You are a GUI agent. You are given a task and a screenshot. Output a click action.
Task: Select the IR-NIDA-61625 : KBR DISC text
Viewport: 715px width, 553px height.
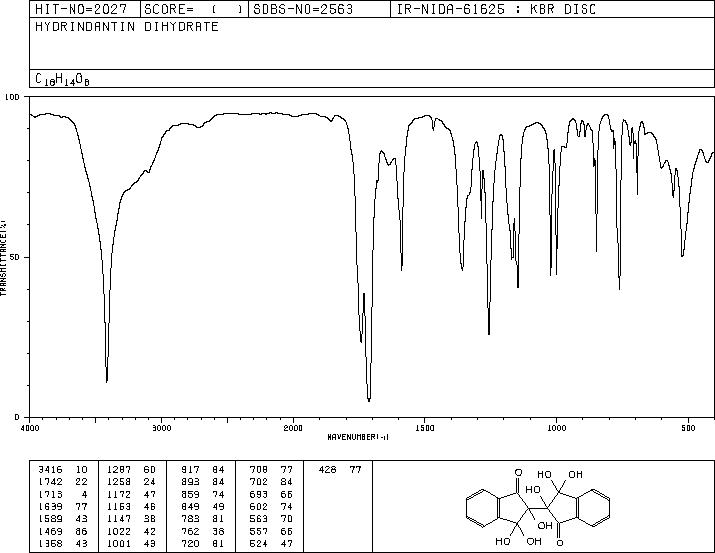tap(496, 9)
